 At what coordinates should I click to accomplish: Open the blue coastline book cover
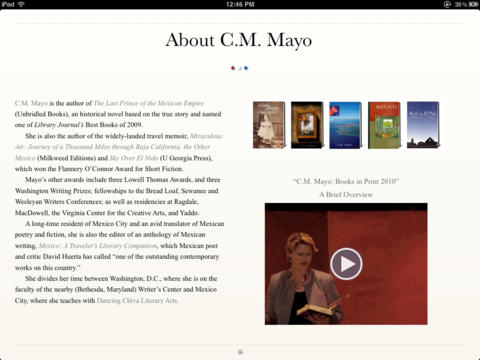[x=345, y=125]
